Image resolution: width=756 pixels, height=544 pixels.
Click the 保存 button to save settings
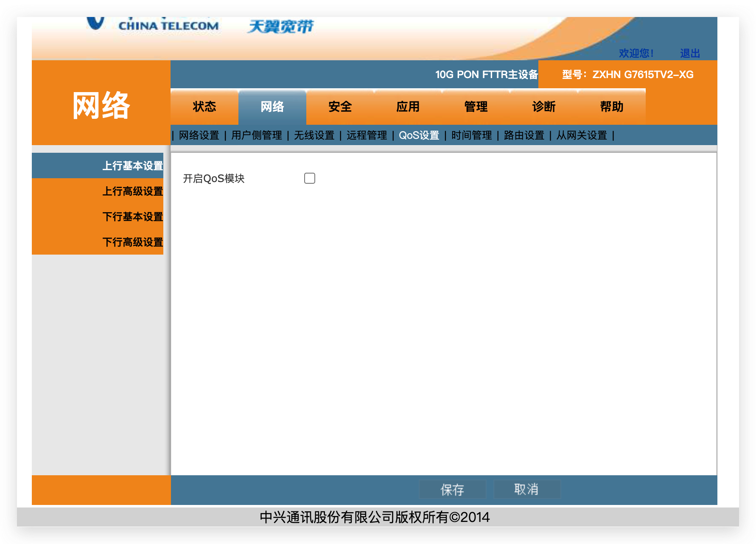452,489
